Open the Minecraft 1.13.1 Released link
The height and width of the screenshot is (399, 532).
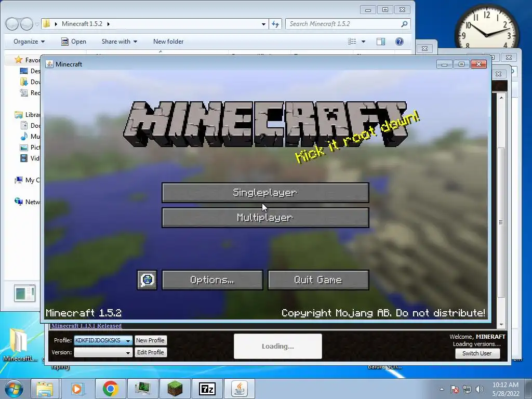pyautogui.click(x=87, y=326)
